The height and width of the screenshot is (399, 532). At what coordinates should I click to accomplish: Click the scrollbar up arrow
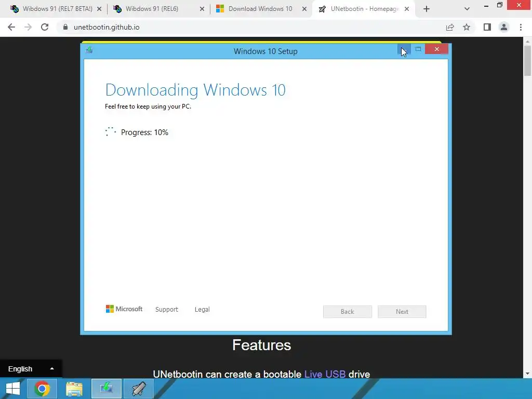coord(528,42)
